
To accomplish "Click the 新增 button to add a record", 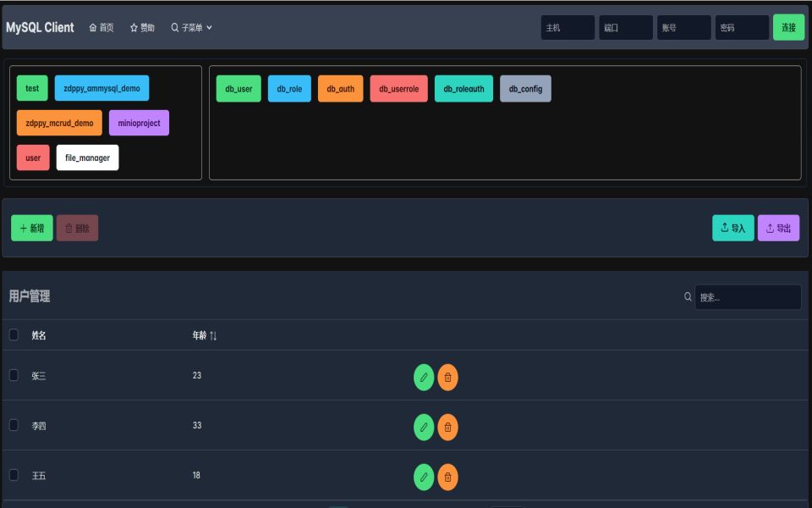I will tap(31, 227).
